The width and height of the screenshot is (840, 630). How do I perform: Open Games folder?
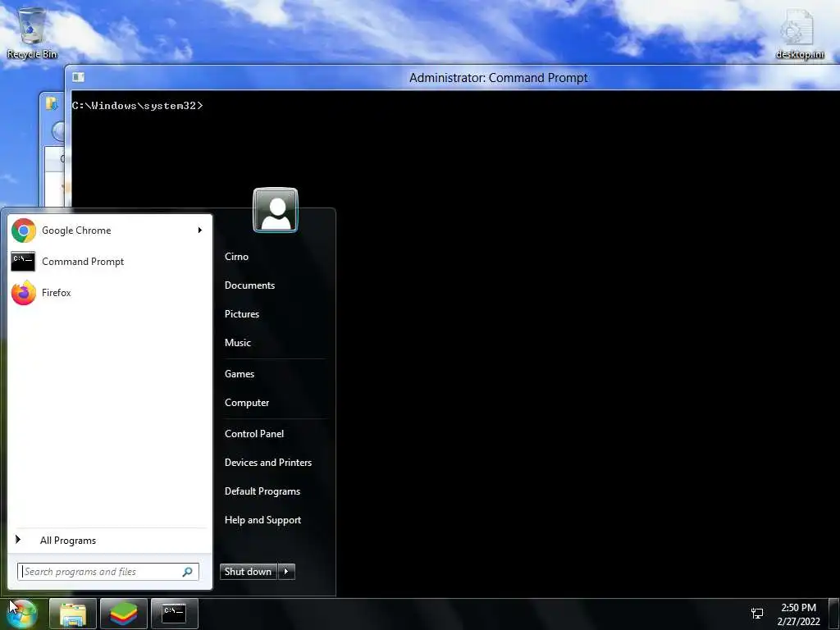[x=240, y=374]
